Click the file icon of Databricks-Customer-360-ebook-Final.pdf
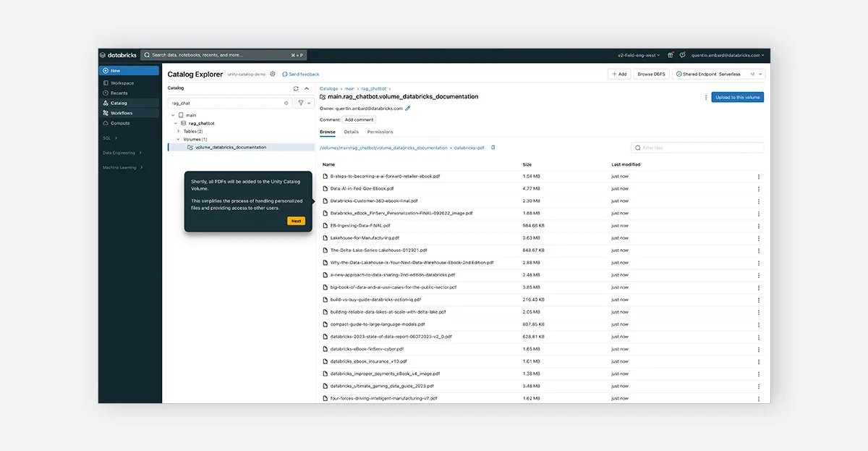 click(x=325, y=201)
